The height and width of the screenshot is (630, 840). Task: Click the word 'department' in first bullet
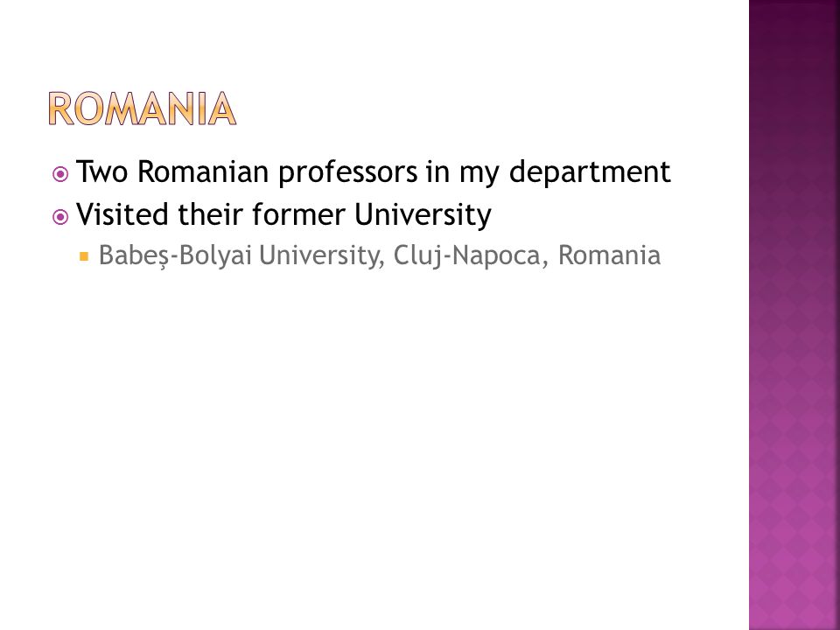click(x=590, y=172)
